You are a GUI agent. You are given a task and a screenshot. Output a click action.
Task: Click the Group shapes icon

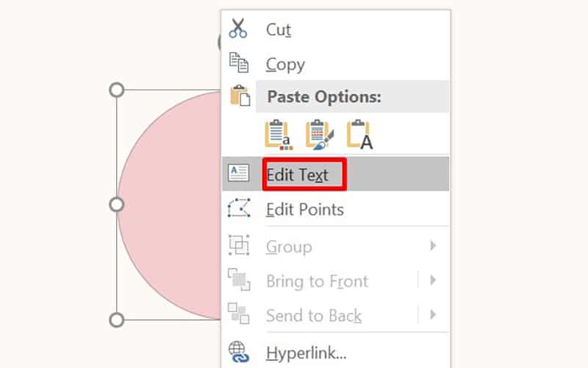click(x=239, y=245)
